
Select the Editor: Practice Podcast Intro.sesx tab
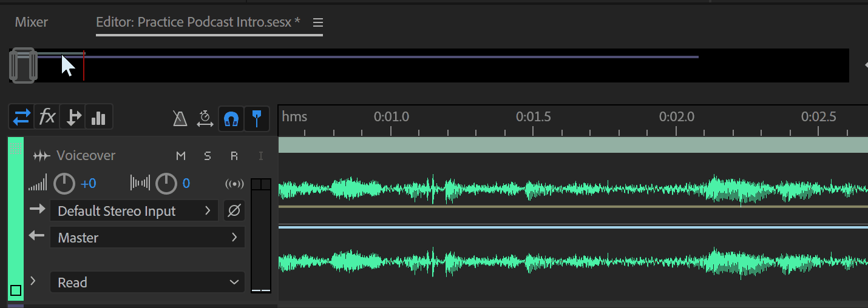[198, 22]
